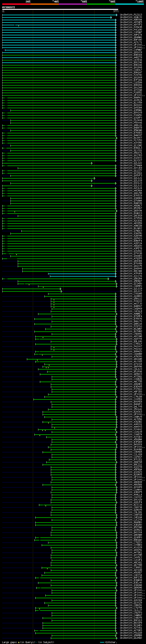Click the Large gaps legend text

(28, 642)
